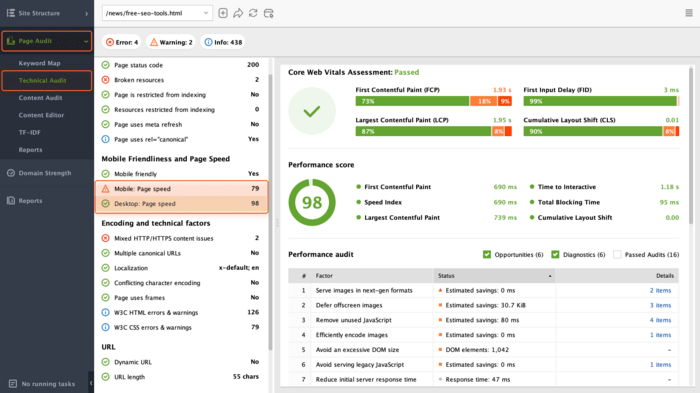Open the schedule calendar icon in toolbar
700x393 pixels.
(x=269, y=13)
